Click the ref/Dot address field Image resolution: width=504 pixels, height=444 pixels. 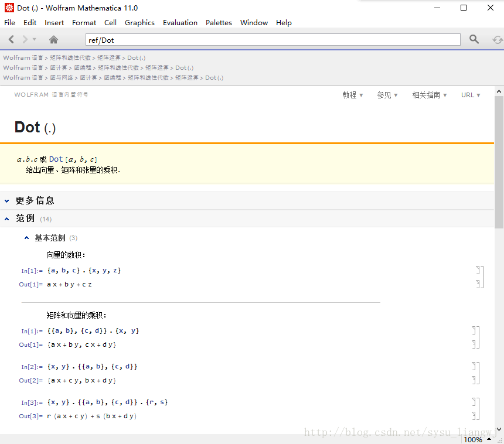[x=273, y=40]
